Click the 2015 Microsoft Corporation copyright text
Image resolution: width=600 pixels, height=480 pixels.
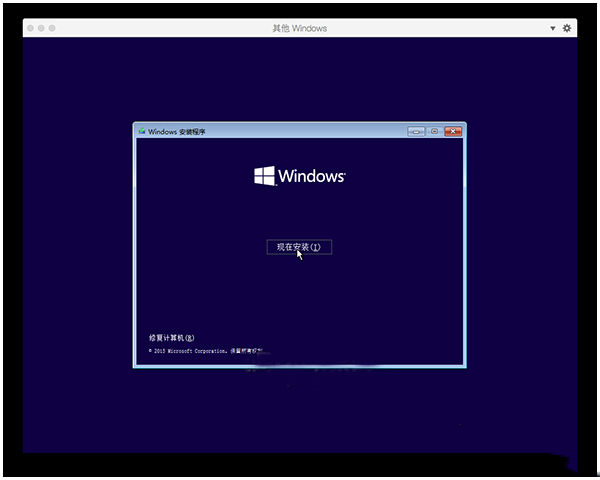[x=206, y=351]
